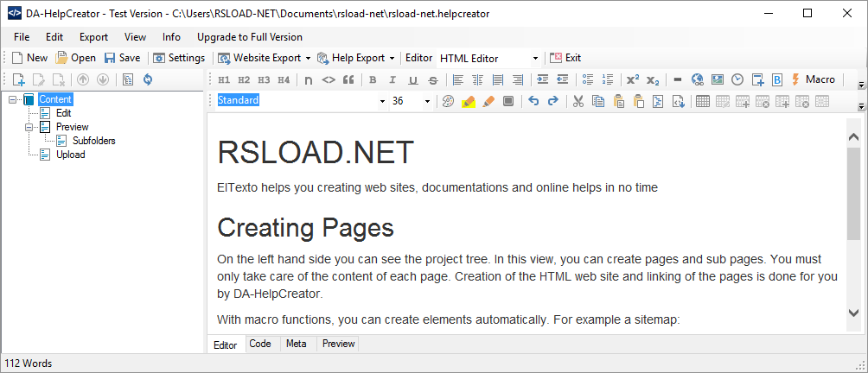Open the Help Export dropdown arrow
Screen dimensions: 868x373
(392, 58)
